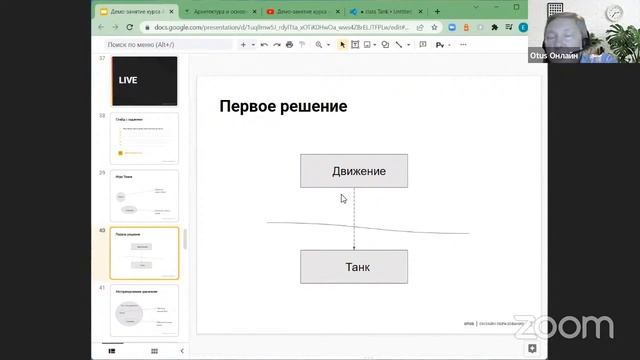Select slide thumbnail 41
640x360 pixels.
tap(144, 311)
